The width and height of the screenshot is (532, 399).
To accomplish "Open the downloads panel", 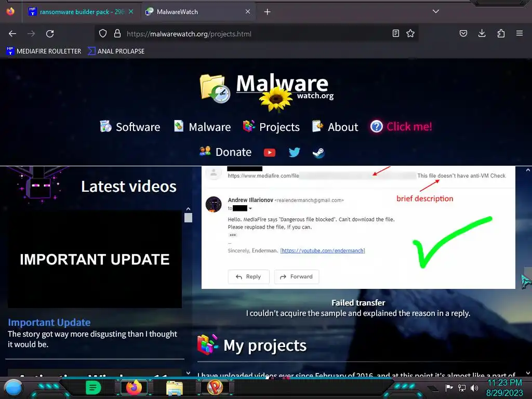I will point(482,33).
